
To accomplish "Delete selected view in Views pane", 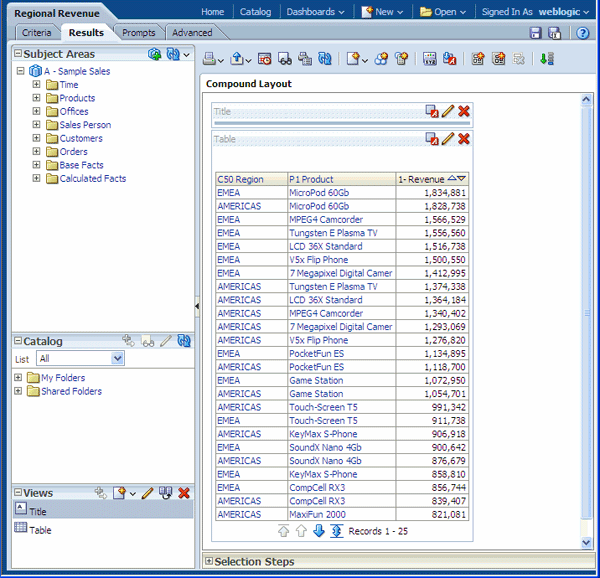I will (184, 493).
